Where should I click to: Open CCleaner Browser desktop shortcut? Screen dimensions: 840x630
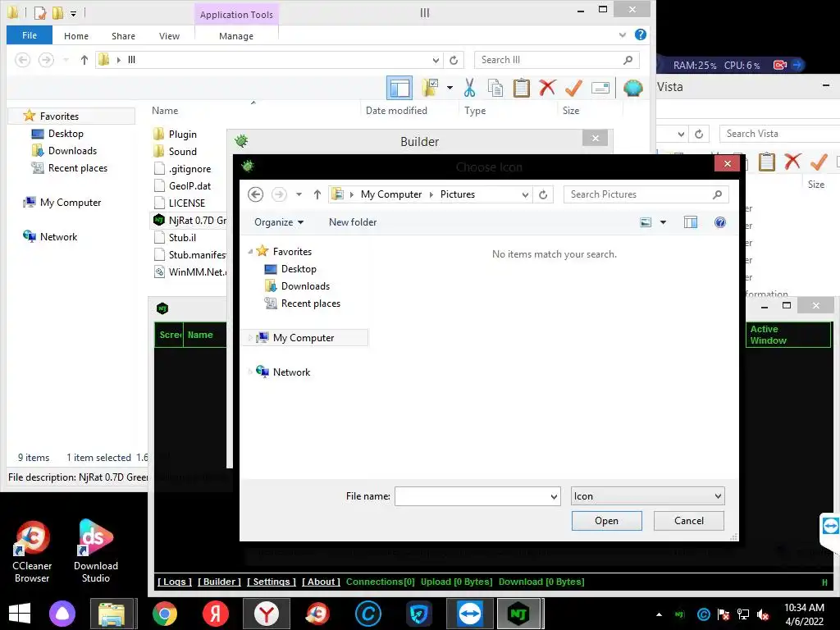[32, 552]
